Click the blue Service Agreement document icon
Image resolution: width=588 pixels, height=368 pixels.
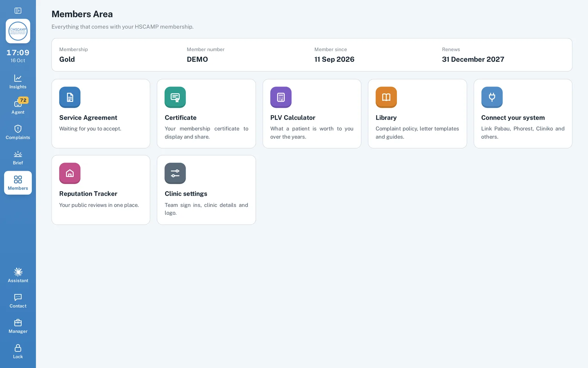pyautogui.click(x=70, y=97)
